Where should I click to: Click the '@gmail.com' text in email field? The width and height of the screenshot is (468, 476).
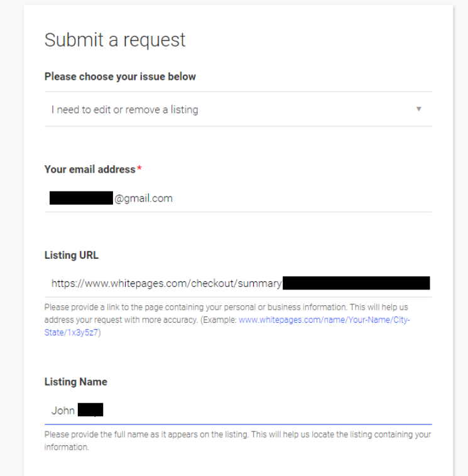(143, 198)
